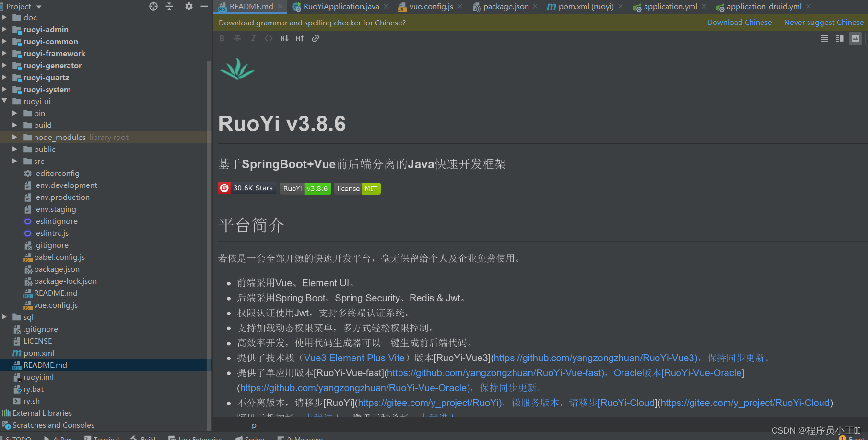
Task: Close the README.md editor tab
Action: coord(280,6)
